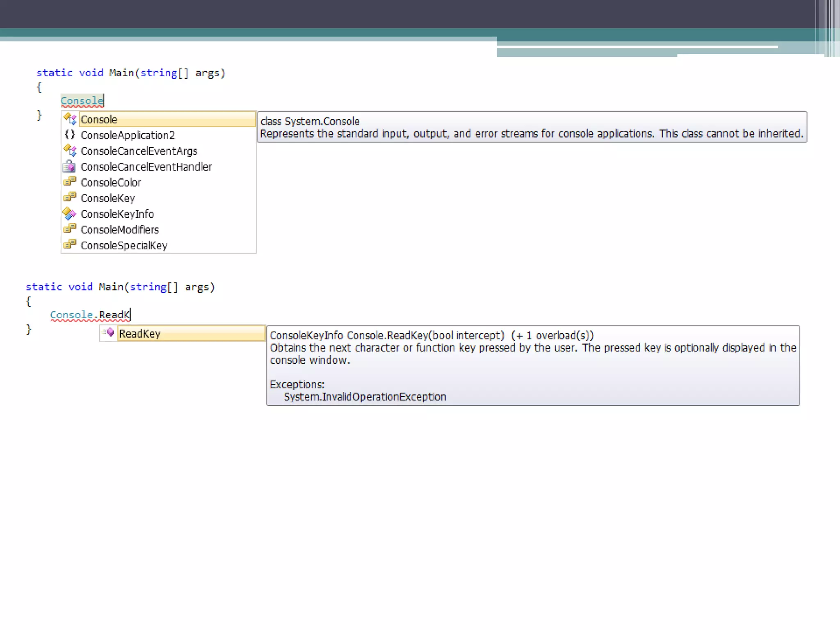Click the enum icon beside ConsoleColor
The image size is (840, 630).
click(70, 182)
